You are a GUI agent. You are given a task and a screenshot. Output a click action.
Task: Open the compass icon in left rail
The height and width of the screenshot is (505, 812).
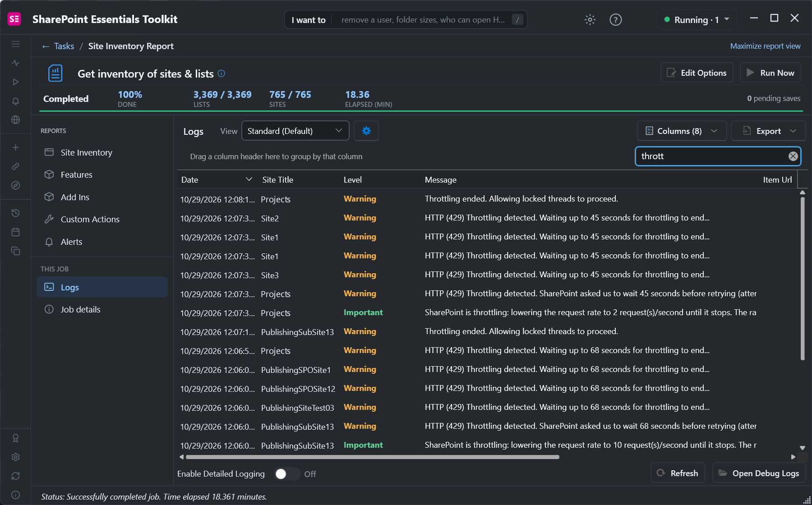pyautogui.click(x=15, y=185)
